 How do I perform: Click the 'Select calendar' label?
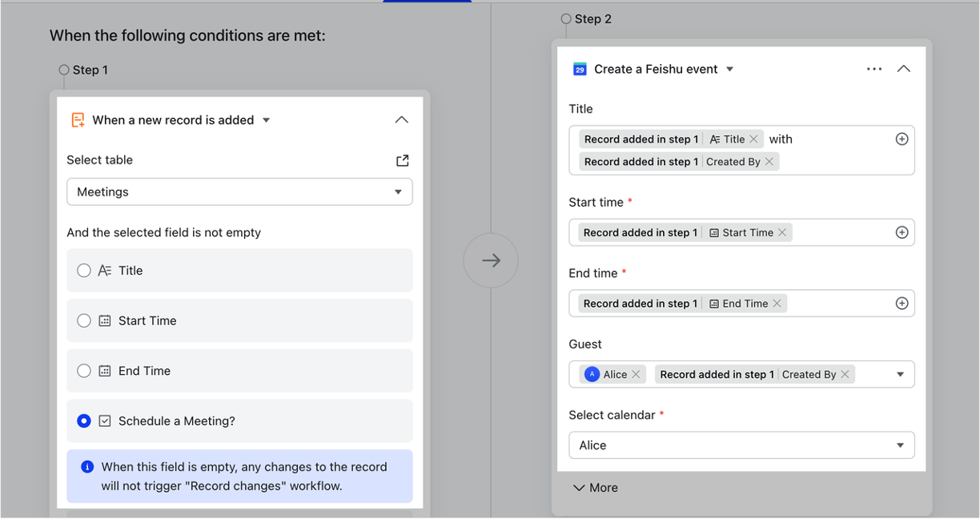click(x=612, y=416)
